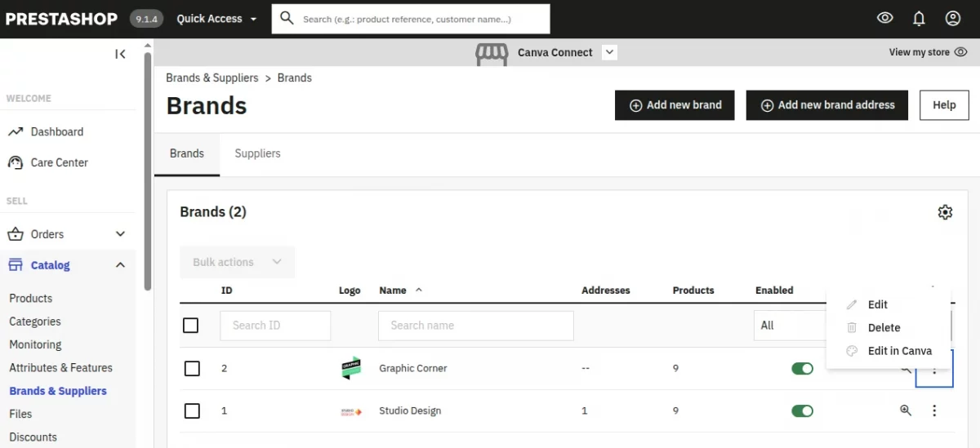The image size is (980, 448).
Task: Open Brands & Suppliers sidebar item
Action: tap(58, 391)
